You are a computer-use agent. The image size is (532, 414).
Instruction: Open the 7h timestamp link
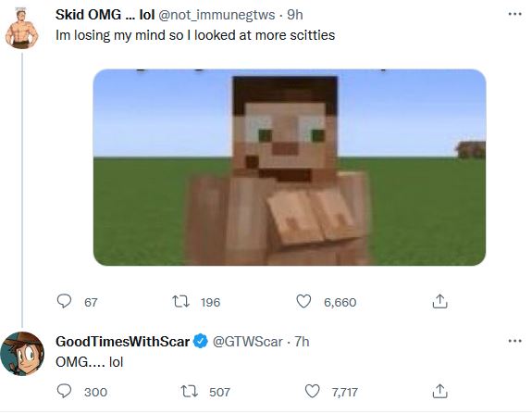pos(302,342)
